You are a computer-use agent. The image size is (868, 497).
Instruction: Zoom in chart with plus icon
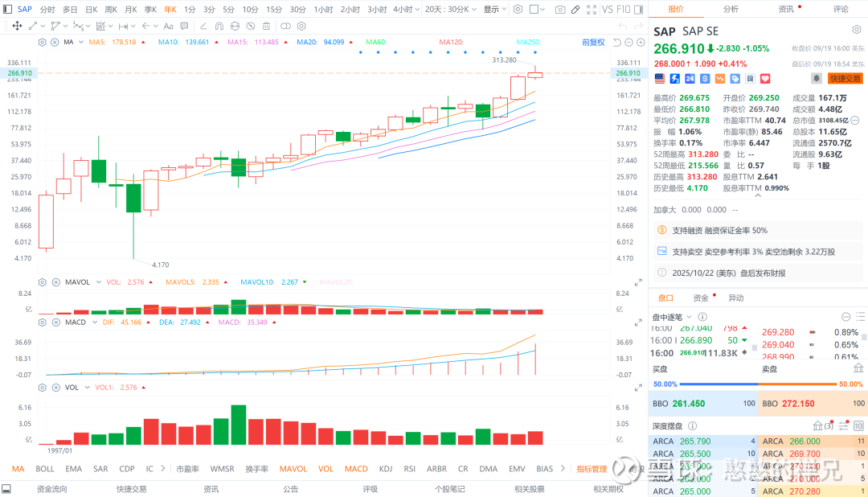(x=641, y=43)
